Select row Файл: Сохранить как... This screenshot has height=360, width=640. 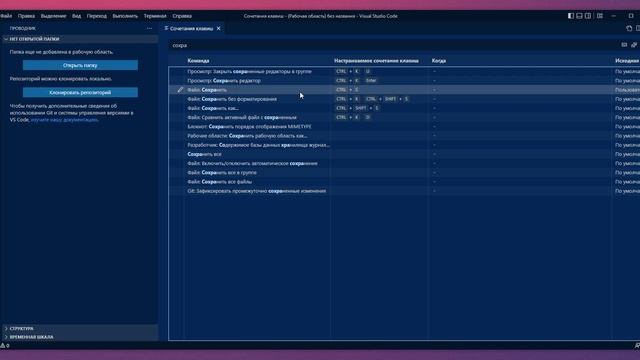tap(404, 108)
